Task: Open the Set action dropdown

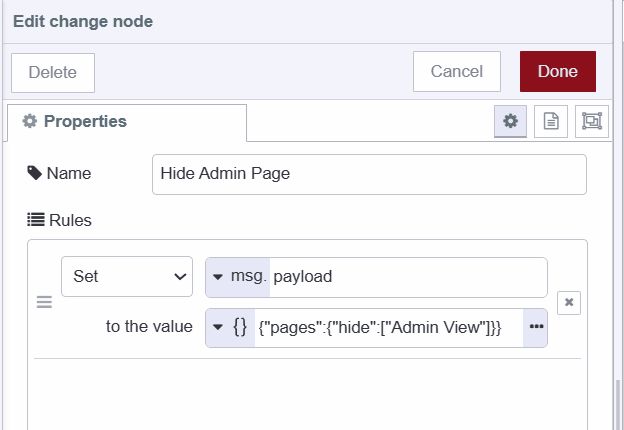Action: [x=126, y=277]
